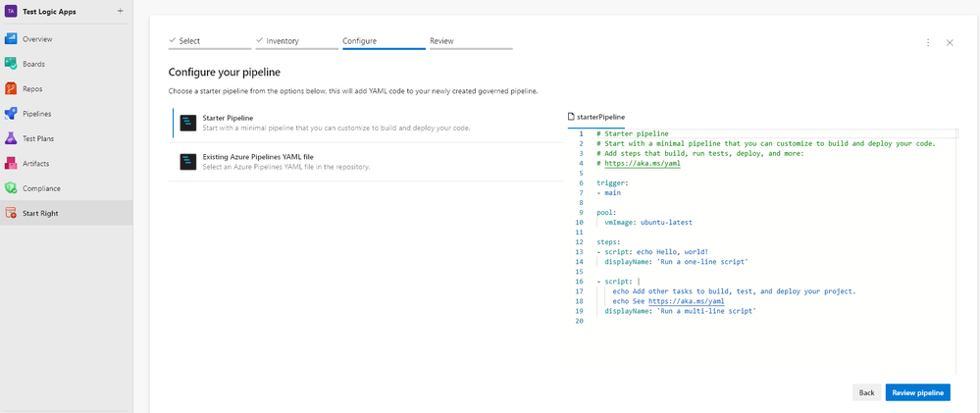980x413 pixels.
Task: Click 'Run a multi-line script' displayName line
Action: pyautogui.click(x=681, y=311)
